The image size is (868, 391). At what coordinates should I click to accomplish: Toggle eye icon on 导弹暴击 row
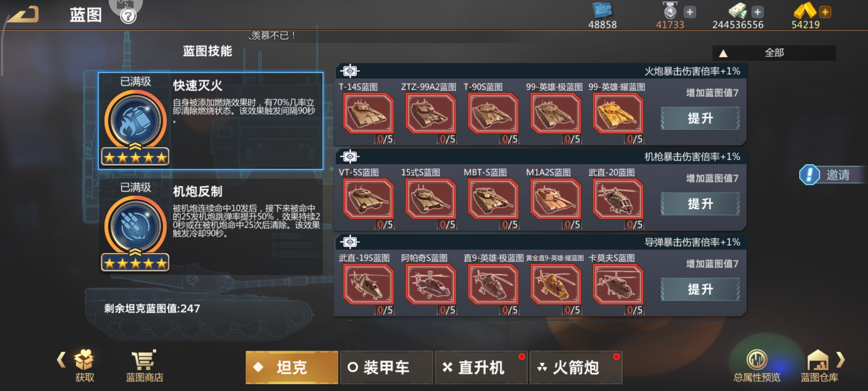350,242
